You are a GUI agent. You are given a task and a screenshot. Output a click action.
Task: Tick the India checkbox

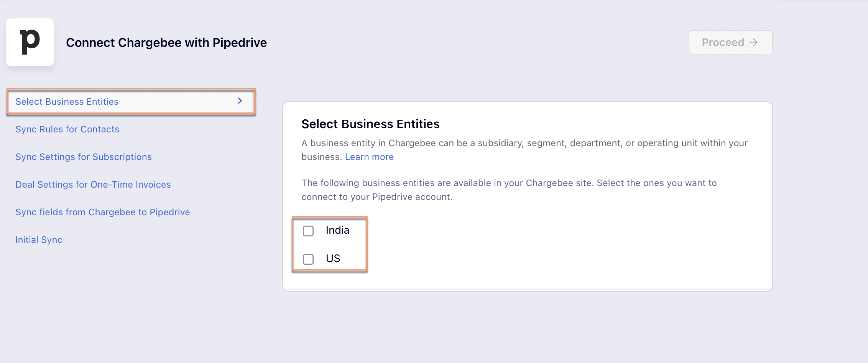pyautogui.click(x=308, y=231)
